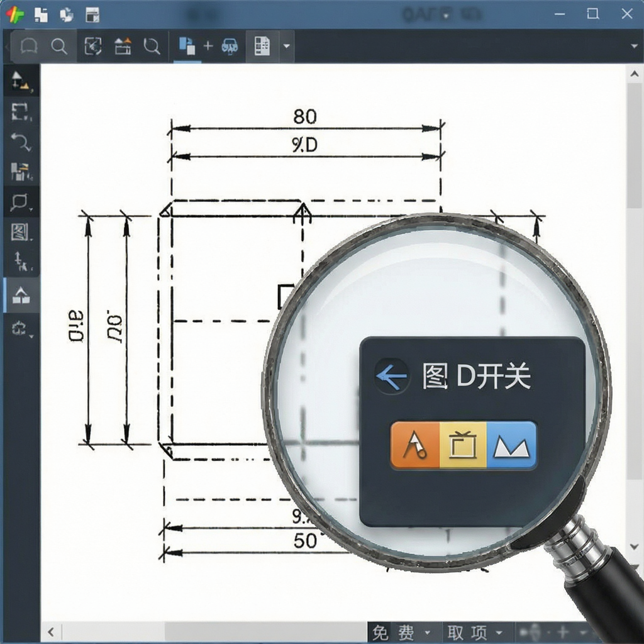This screenshot has height=644, width=644.
Task: Click the blue document copy toolbar icon
Action: click(x=187, y=45)
